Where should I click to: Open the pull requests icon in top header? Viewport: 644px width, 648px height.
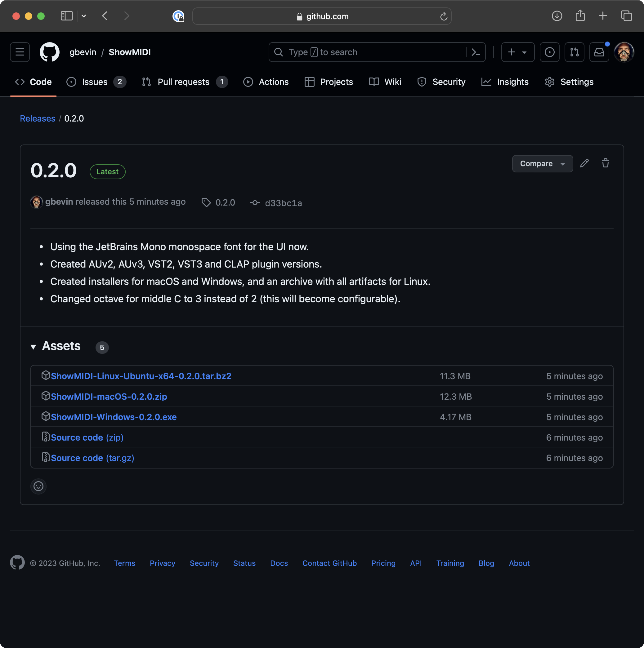[574, 52]
